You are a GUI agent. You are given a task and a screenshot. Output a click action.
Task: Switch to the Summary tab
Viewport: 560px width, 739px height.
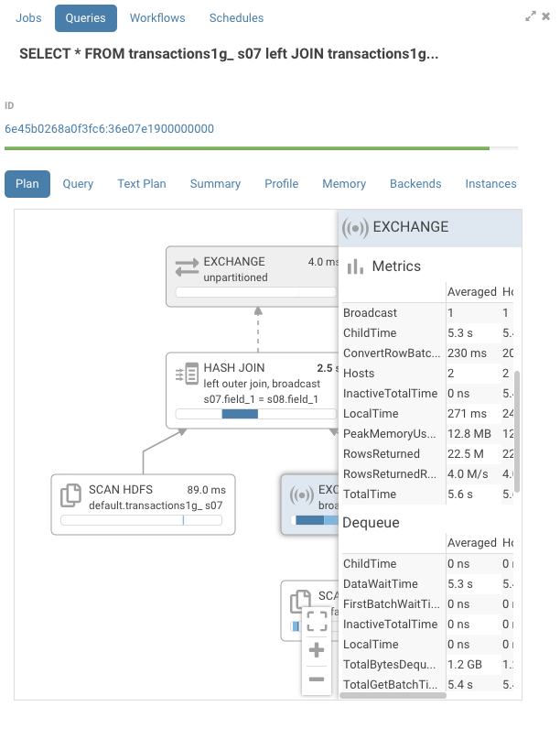(x=215, y=184)
